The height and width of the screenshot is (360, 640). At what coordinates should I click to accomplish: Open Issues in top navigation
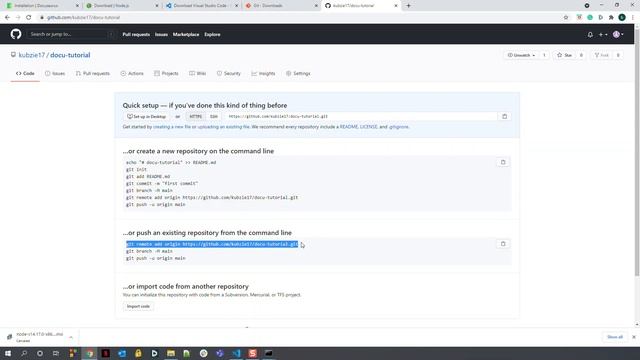[x=161, y=35]
